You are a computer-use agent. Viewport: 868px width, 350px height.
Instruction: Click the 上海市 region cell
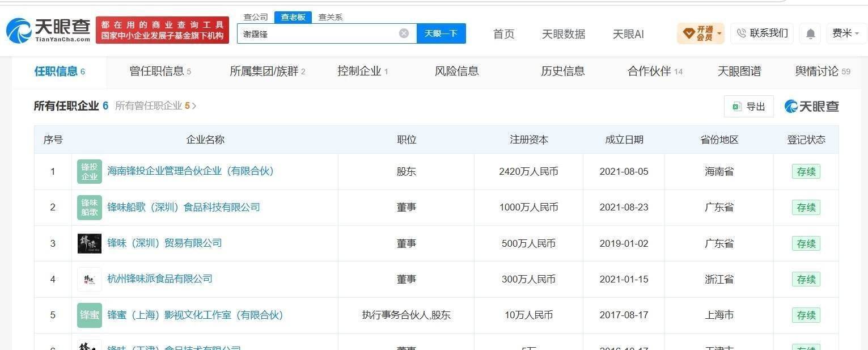tap(719, 315)
